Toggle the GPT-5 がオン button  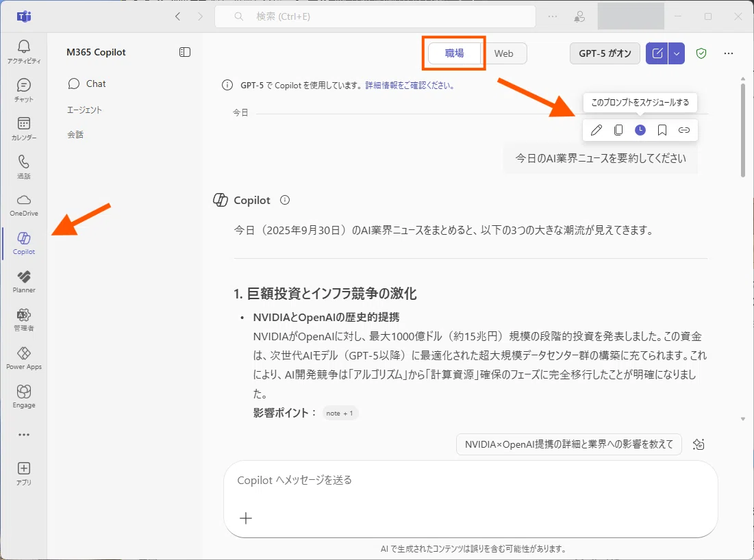[605, 53]
